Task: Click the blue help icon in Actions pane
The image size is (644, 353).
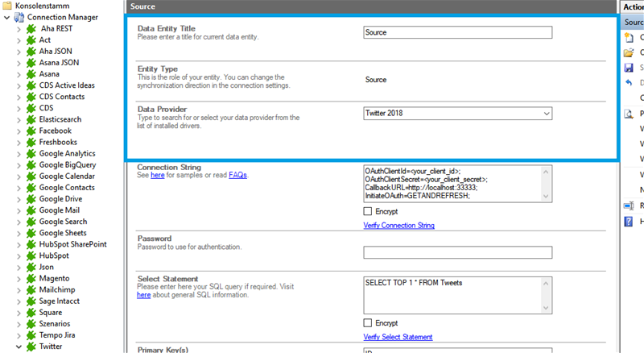Action: click(630, 221)
